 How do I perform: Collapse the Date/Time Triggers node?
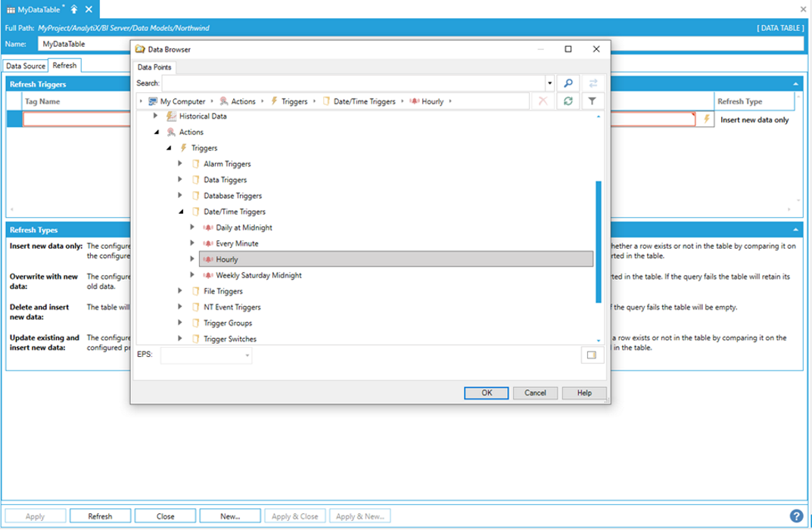pyautogui.click(x=180, y=212)
